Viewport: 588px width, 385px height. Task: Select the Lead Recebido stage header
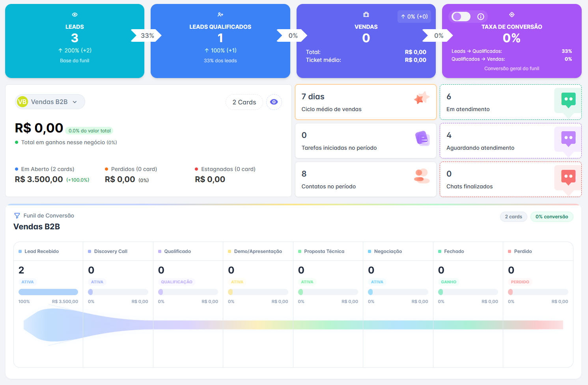click(x=49, y=251)
